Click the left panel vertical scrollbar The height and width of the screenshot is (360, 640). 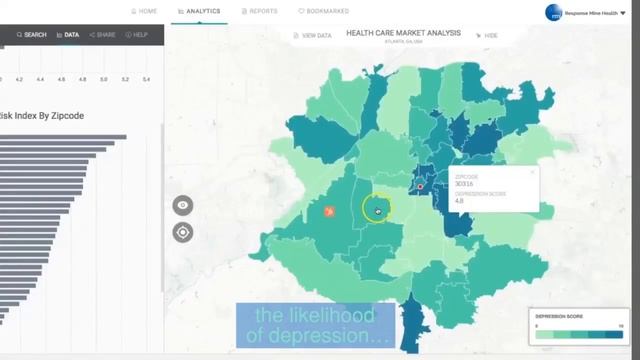(162, 208)
